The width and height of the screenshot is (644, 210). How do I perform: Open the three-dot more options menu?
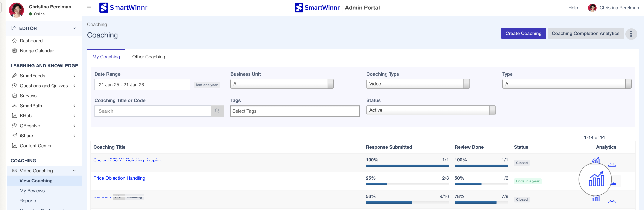click(x=631, y=34)
